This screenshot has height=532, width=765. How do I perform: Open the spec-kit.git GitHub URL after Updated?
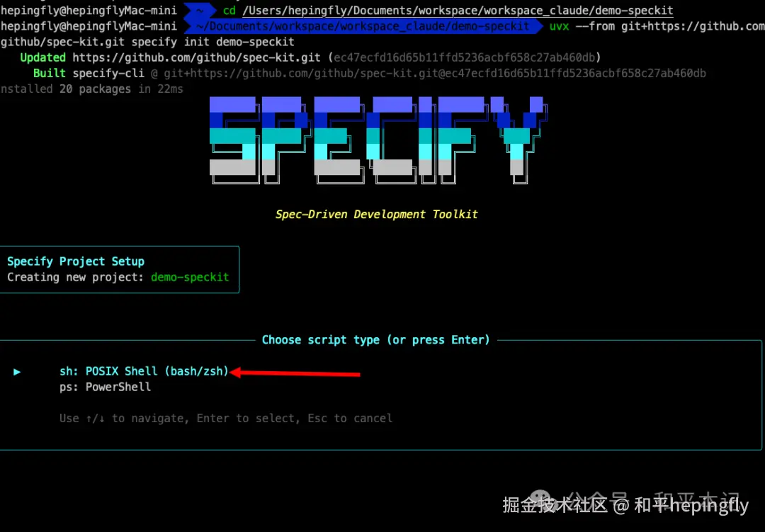196,57
